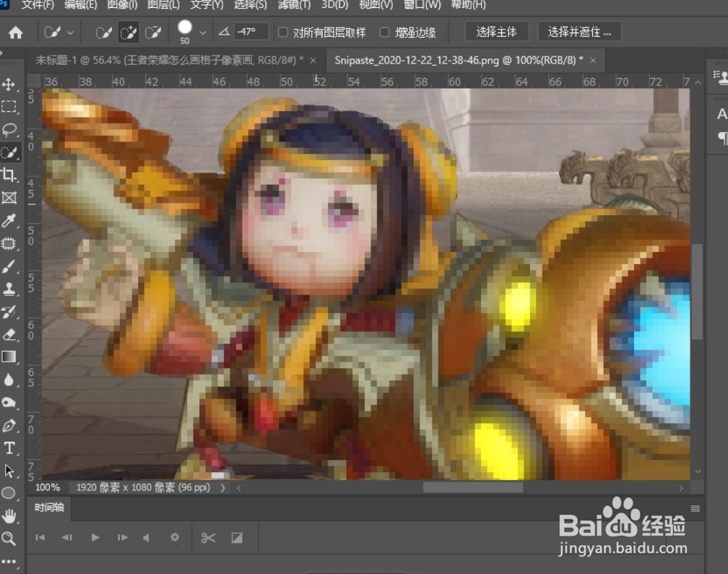Image resolution: width=728 pixels, height=574 pixels.
Task: Select the Rectangular Marquee tool
Action: click(x=9, y=107)
